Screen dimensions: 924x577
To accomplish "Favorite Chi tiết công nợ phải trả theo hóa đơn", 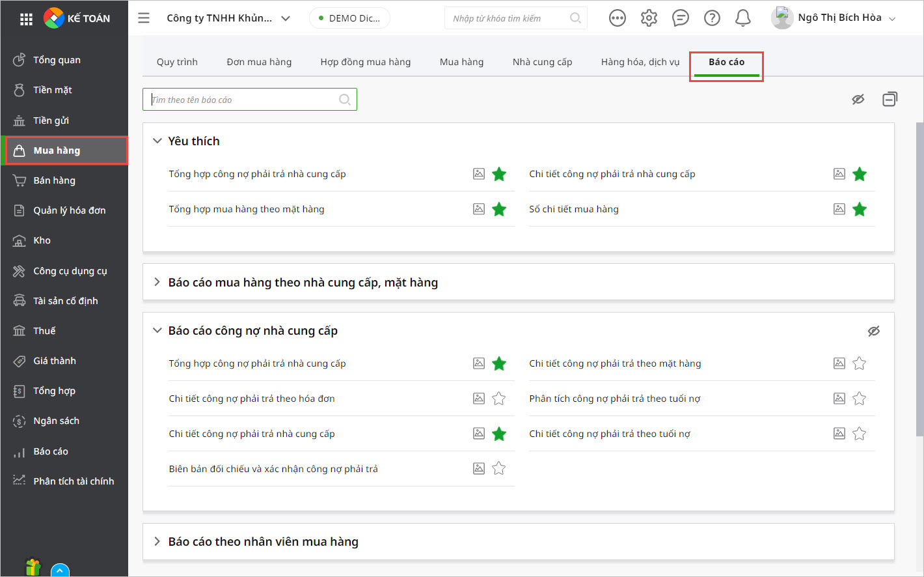I will (x=498, y=399).
